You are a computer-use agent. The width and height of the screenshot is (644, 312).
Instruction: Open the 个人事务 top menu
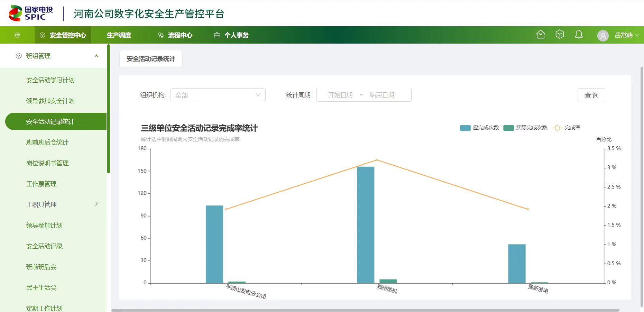click(x=231, y=35)
